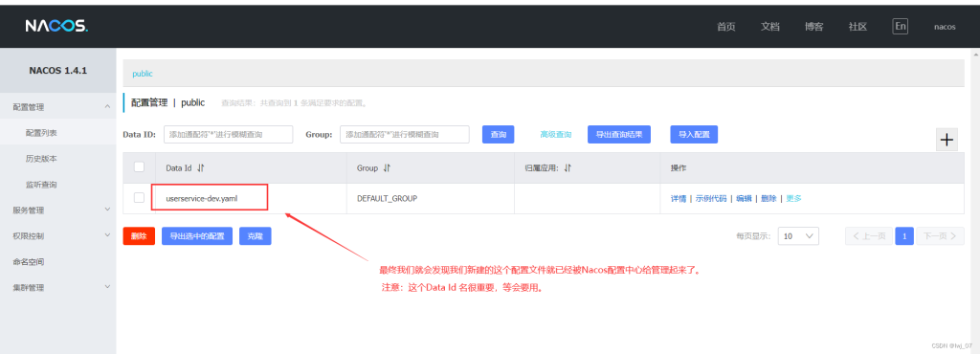Check the userservice-dev.yaml row checkbox
Screen dimensions: 980x354
(x=140, y=198)
